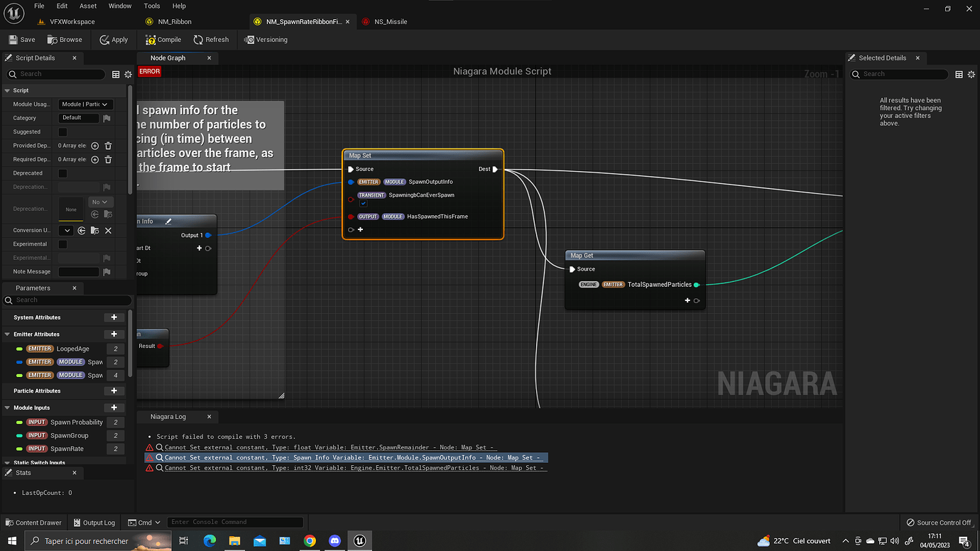The width and height of the screenshot is (980, 551).
Task: Click the Source Control Off indicator
Action: tap(939, 522)
